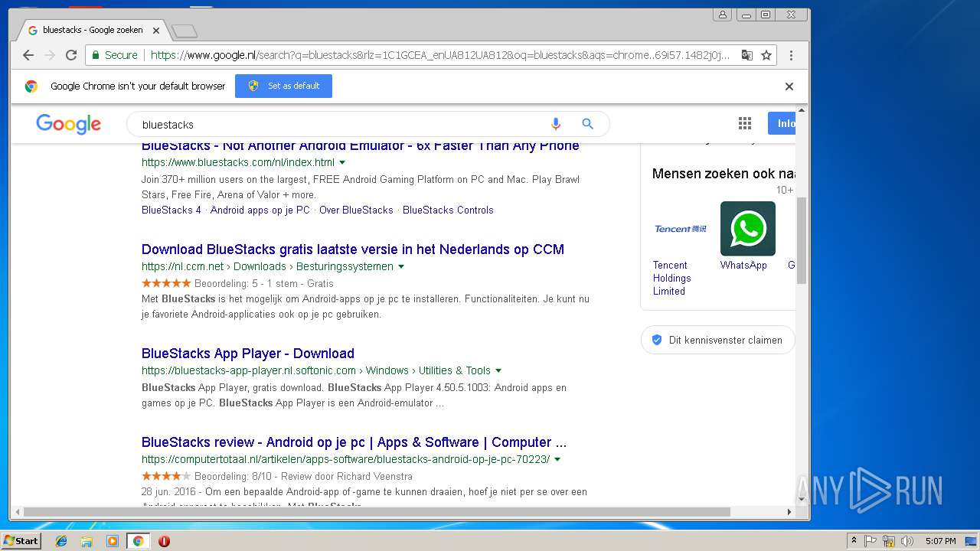Image resolution: width=980 pixels, height=551 pixels.
Task: Click the red Opera icon in taskbar
Action: [164, 541]
